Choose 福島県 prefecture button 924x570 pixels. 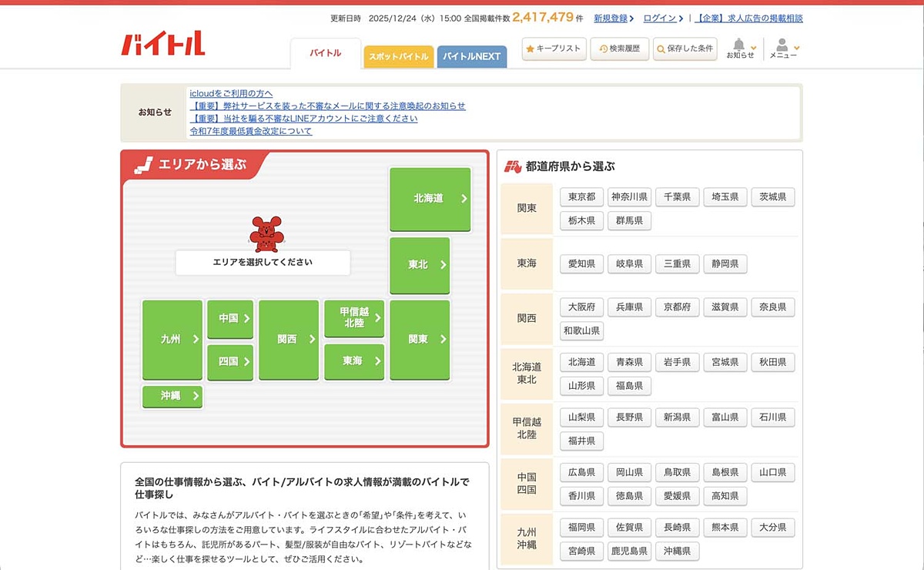click(x=629, y=386)
